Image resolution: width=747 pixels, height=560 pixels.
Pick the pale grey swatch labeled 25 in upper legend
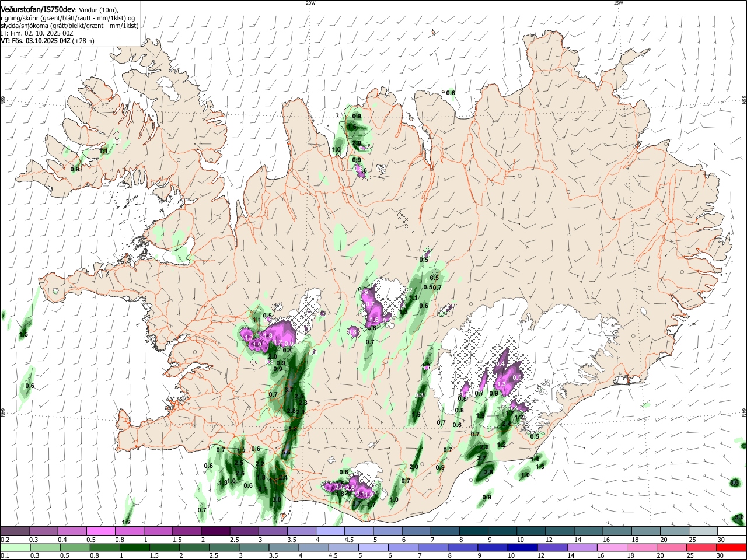coord(703,531)
